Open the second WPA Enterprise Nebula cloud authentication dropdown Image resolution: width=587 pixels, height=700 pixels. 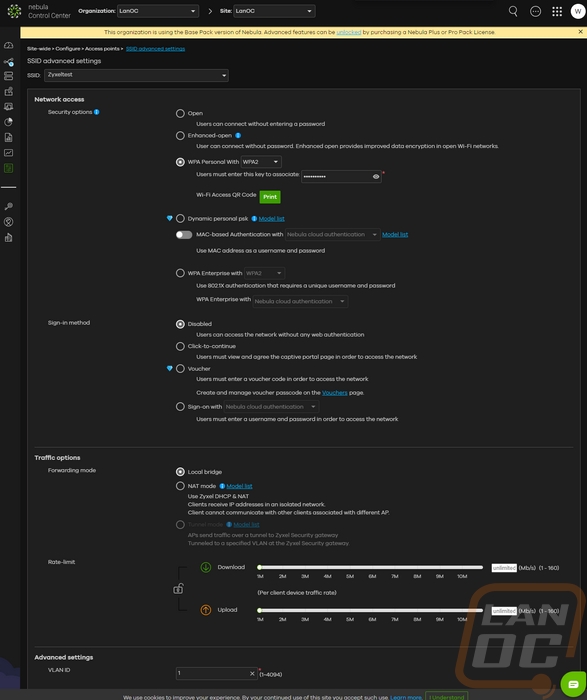point(300,301)
